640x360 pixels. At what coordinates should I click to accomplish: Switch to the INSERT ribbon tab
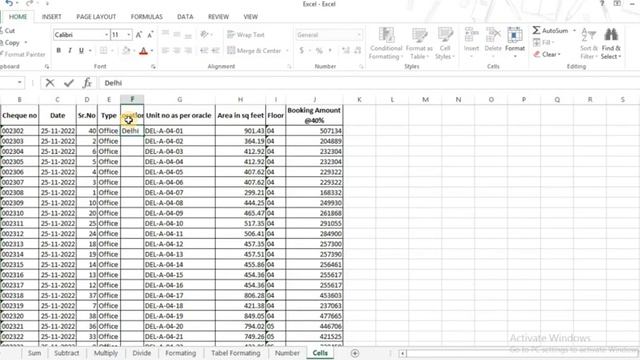click(51, 17)
